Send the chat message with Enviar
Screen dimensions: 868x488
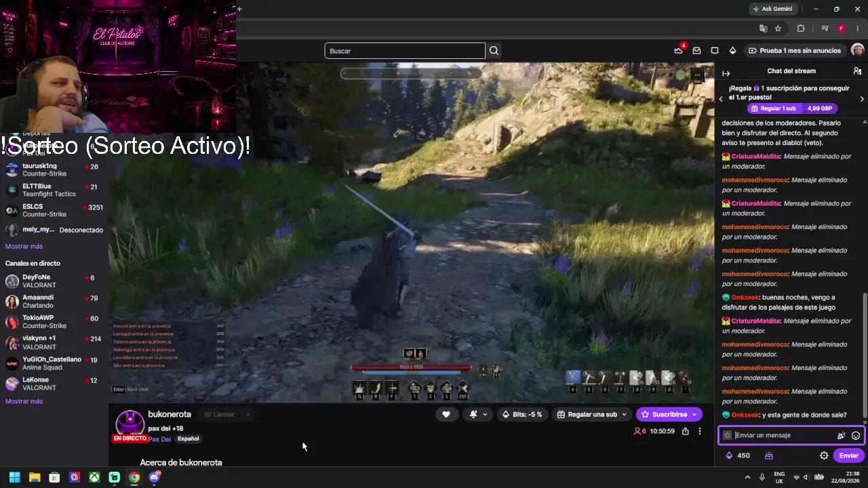[x=848, y=455]
